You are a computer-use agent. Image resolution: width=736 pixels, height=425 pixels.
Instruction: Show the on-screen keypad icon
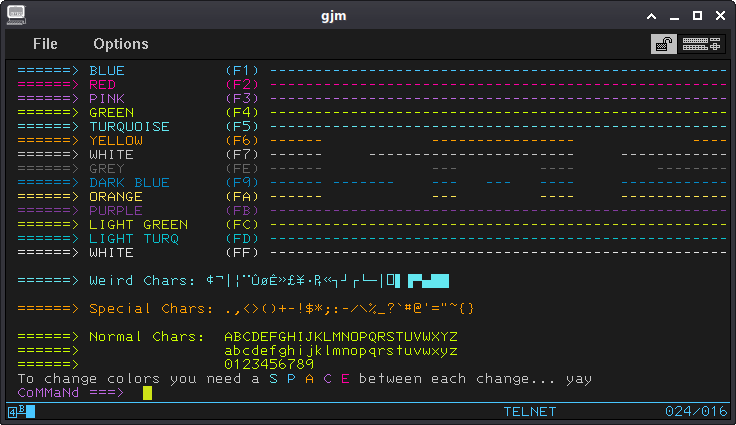[x=701, y=44]
